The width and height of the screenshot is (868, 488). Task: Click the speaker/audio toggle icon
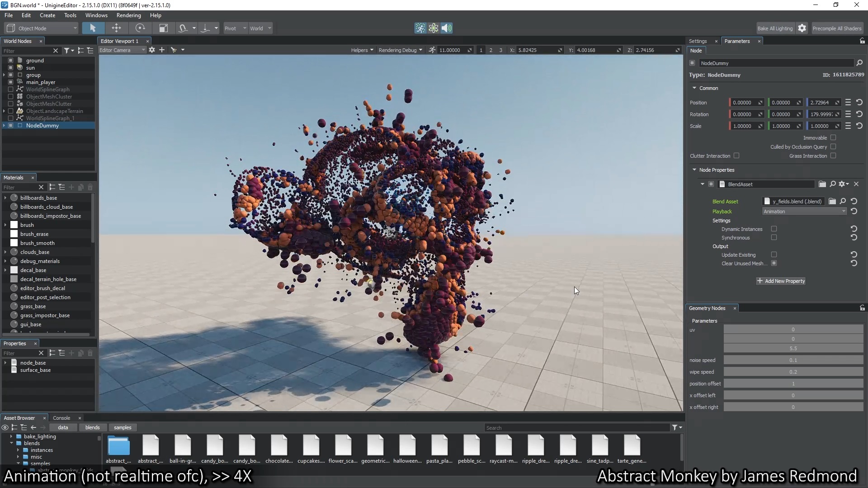[447, 28]
